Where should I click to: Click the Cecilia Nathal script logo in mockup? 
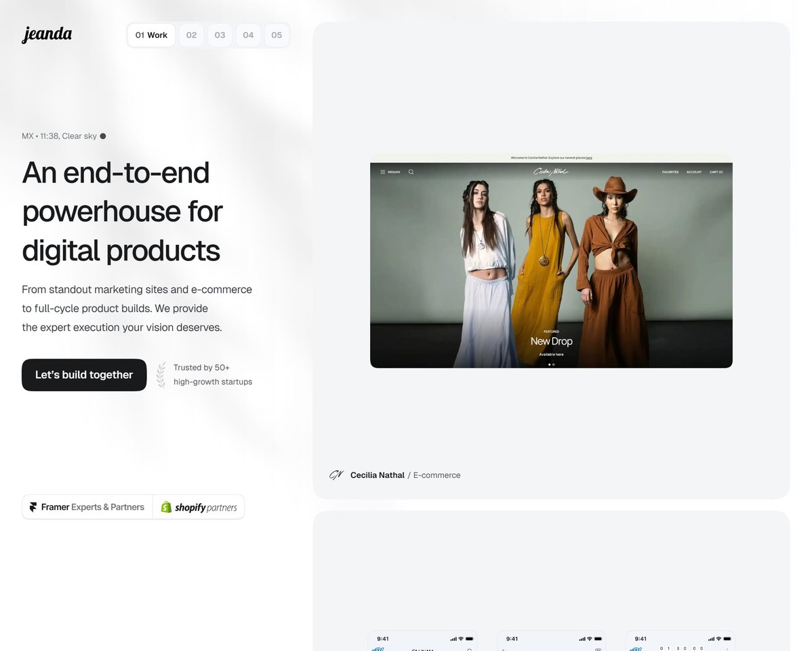tap(551, 172)
